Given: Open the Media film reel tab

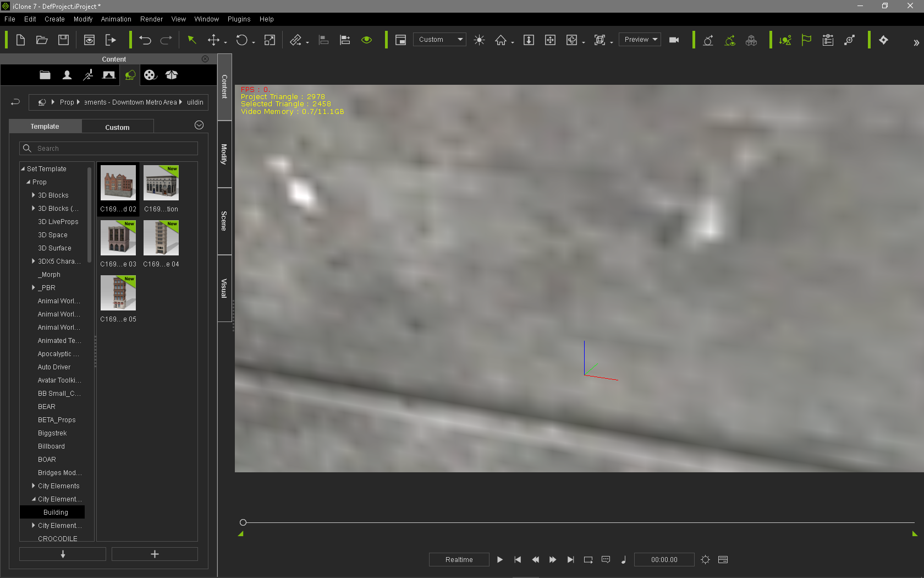Looking at the screenshot, I should (150, 75).
